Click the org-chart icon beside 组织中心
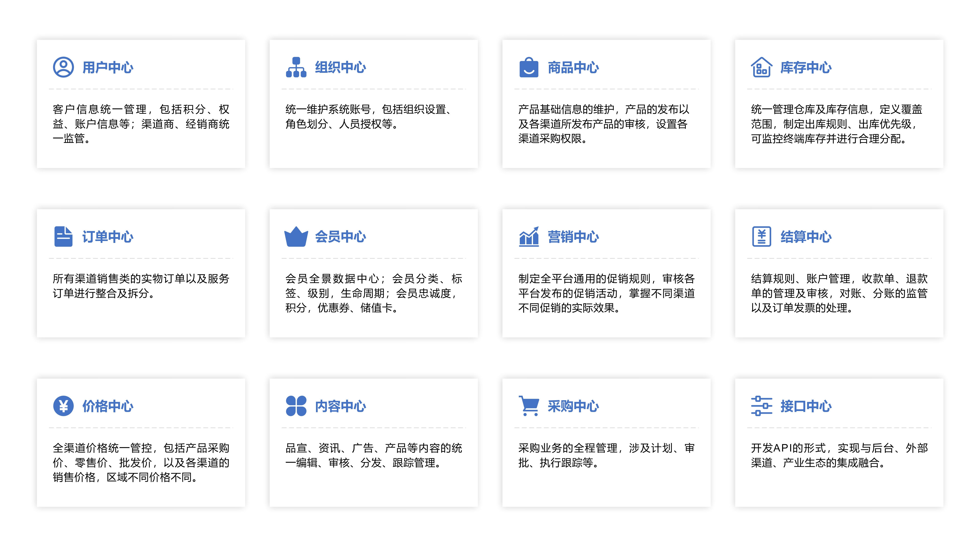Viewport: 980px width, 539px height. coord(296,67)
